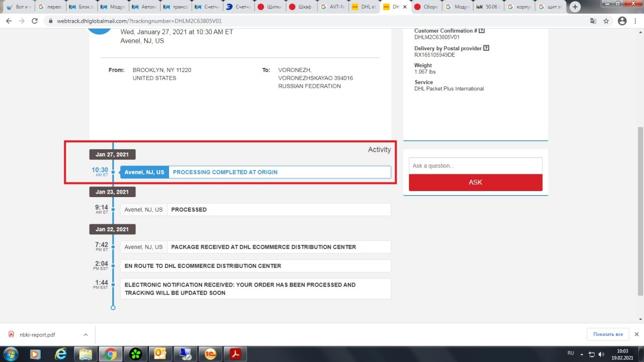Viewport: 644px width, 362px height.
Task: Click the translate page icon in address bar
Action: (x=593, y=21)
